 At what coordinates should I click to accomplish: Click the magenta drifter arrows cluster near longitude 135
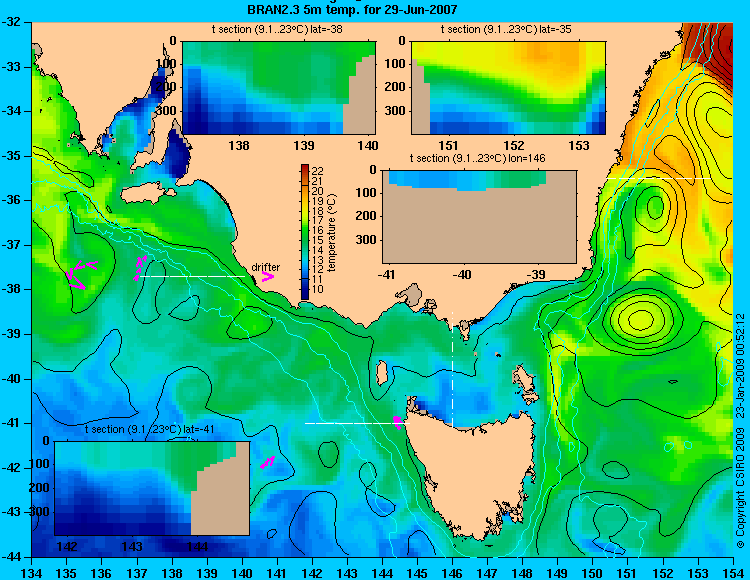[x=81, y=274]
